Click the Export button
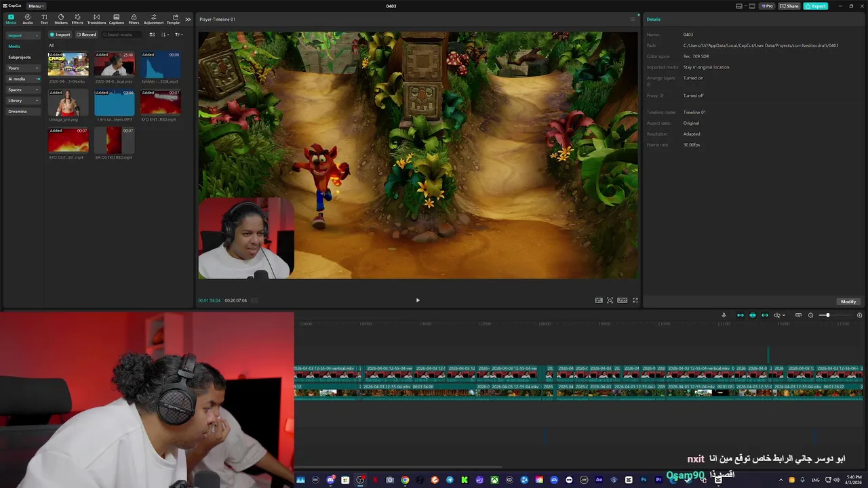Image resolution: width=868 pixels, height=488 pixels. coord(815,6)
